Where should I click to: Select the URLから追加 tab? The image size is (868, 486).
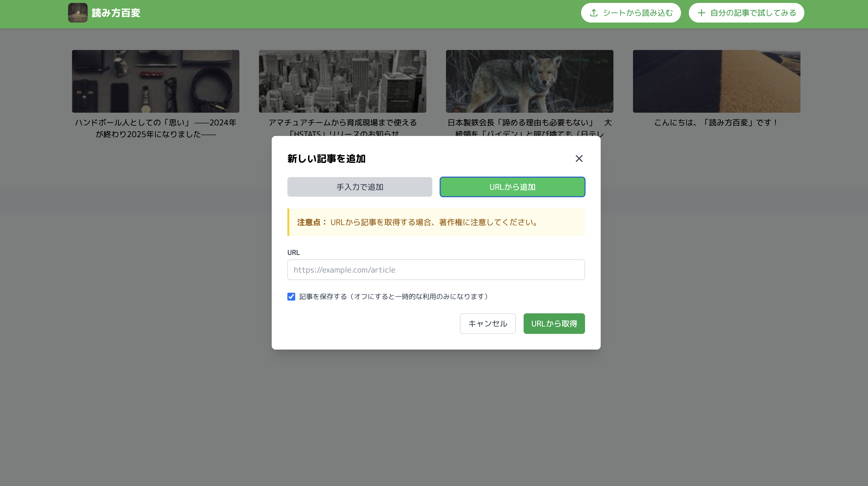pos(512,187)
